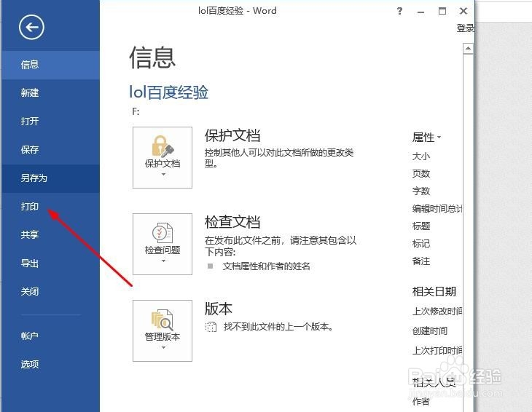Click the F: file path text
This screenshot has width=532, height=412.
point(136,111)
